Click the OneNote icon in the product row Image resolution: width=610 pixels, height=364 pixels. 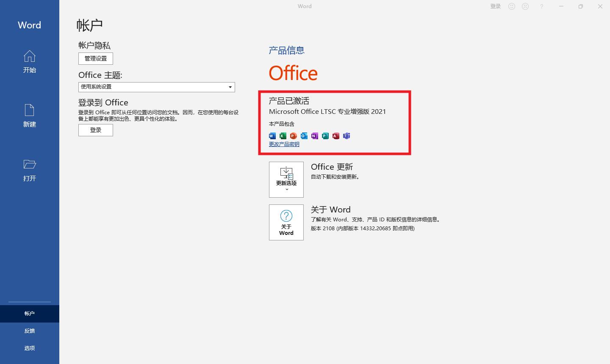[314, 135]
